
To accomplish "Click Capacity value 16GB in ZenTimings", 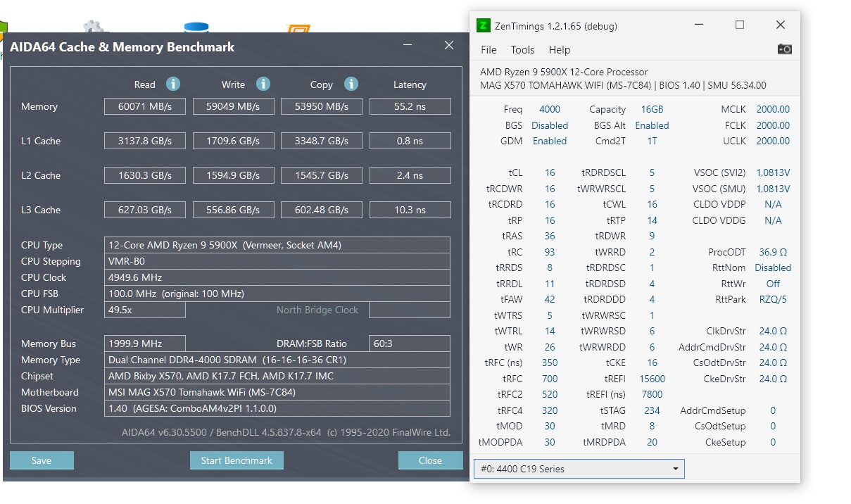I will pyautogui.click(x=652, y=109).
